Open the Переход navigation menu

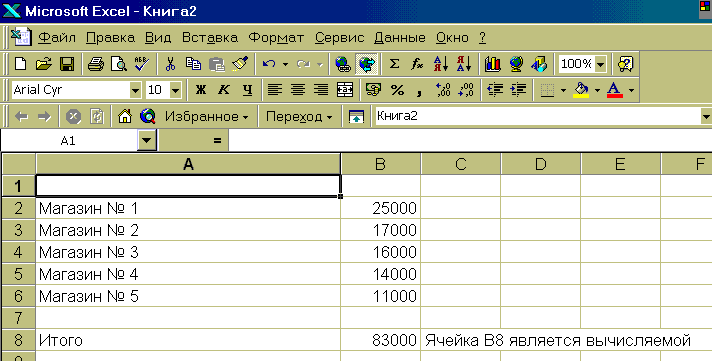[x=299, y=117]
